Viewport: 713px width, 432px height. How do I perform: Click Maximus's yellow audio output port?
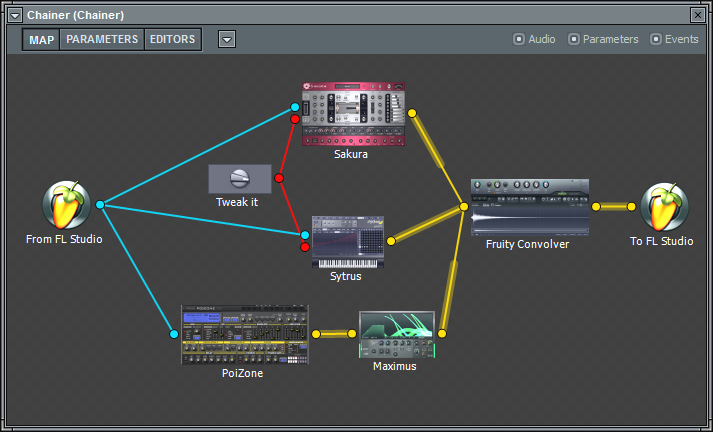pyautogui.click(x=442, y=334)
